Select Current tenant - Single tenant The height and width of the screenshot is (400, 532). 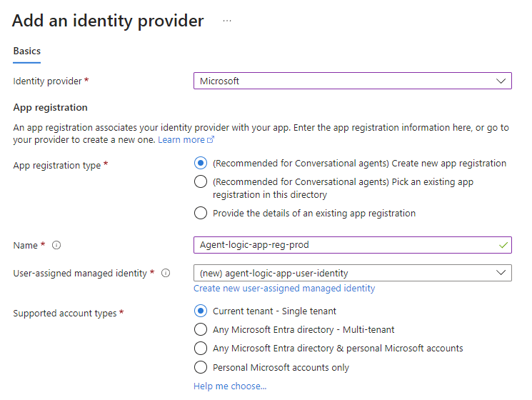[201, 311]
